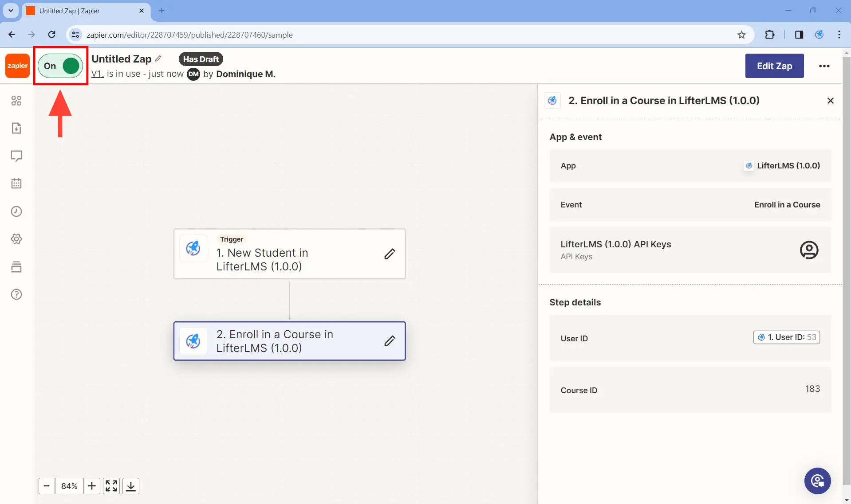Open the three-dot more options menu
This screenshot has width=851, height=504.
pyautogui.click(x=824, y=66)
